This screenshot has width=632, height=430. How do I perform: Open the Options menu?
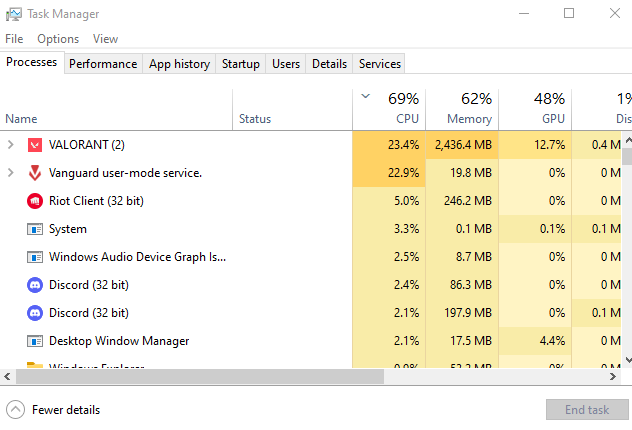point(58,39)
